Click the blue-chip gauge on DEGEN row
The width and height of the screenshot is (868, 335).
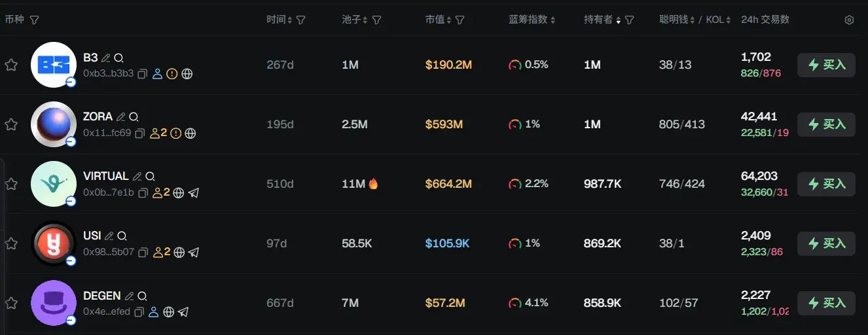click(x=515, y=303)
